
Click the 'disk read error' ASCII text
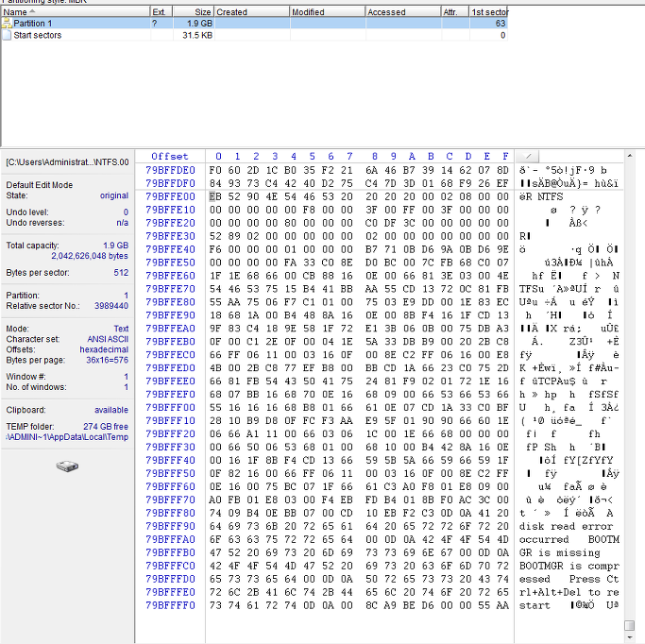click(566, 526)
